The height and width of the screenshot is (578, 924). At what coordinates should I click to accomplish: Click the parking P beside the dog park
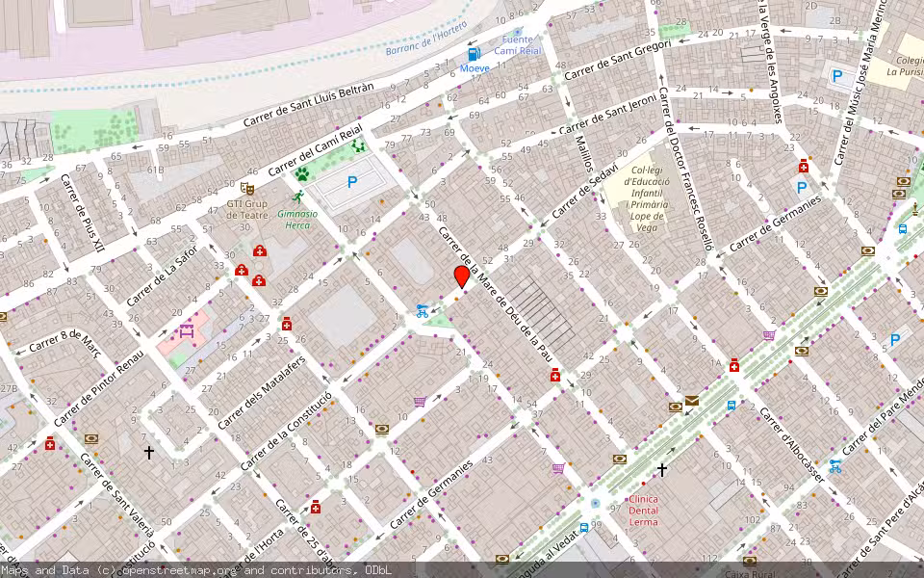(352, 182)
